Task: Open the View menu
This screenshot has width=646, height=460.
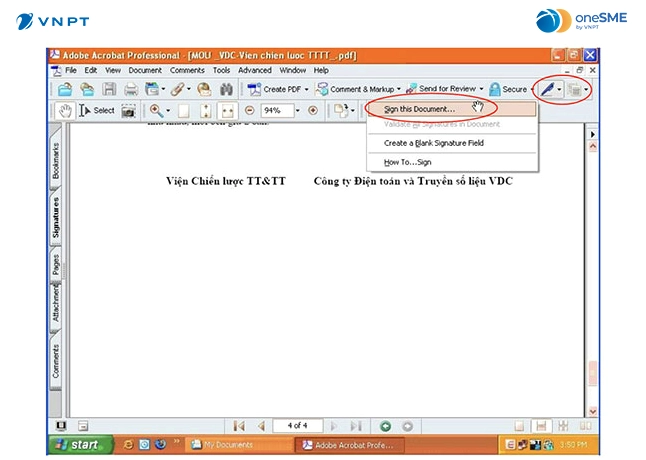Action: pos(112,70)
